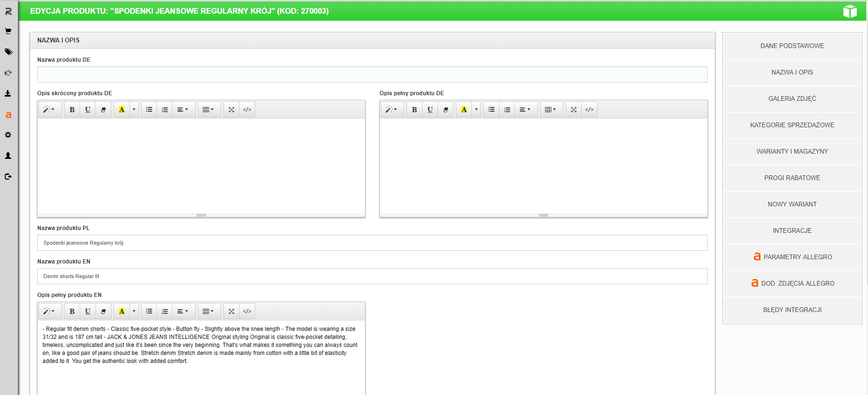Apply highlight color in EN description editor
The width and height of the screenshot is (868, 395).
click(x=122, y=311)
